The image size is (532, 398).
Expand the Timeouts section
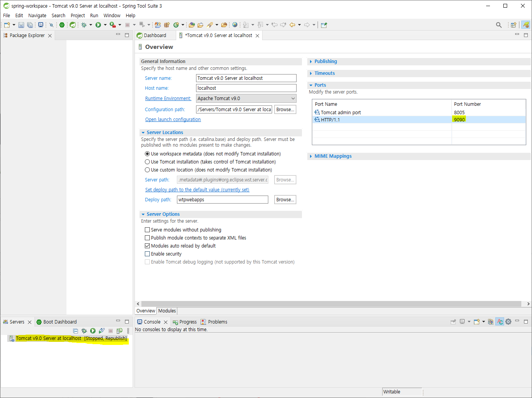coord(311,73)
